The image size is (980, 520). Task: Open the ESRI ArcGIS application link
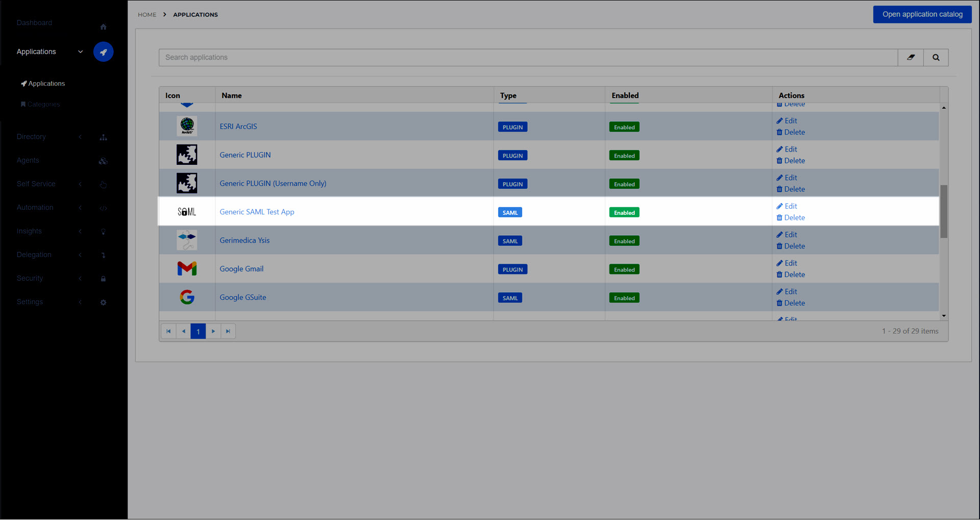238,126
